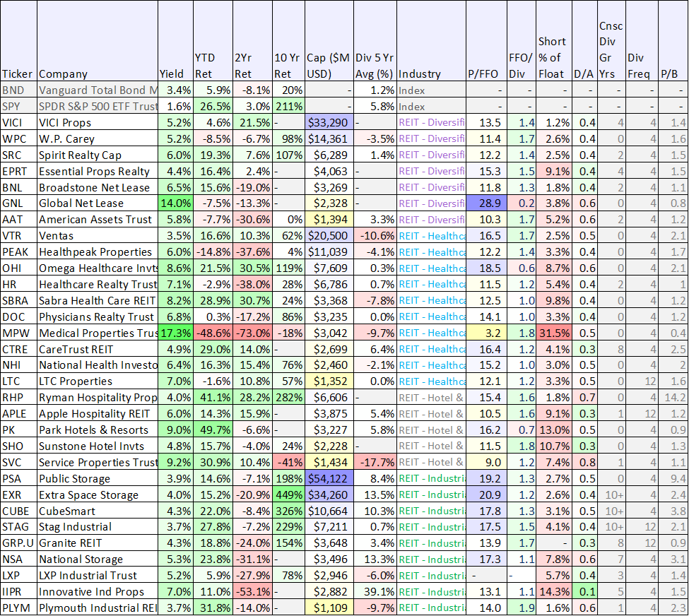Click the FFO/Div column header
The width and height of the screenshot is (689, 616).
point(522,41)
